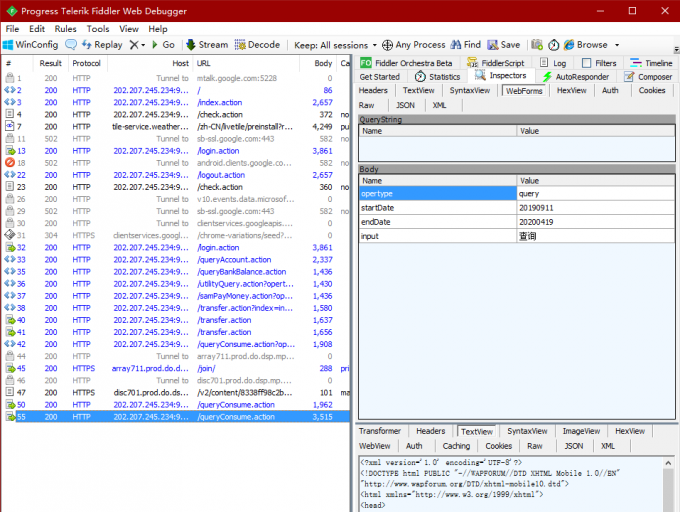This screenshot has width=680, height=512.
Task: Click the toolbar overflow arrow at right
Action: point(676,49)
